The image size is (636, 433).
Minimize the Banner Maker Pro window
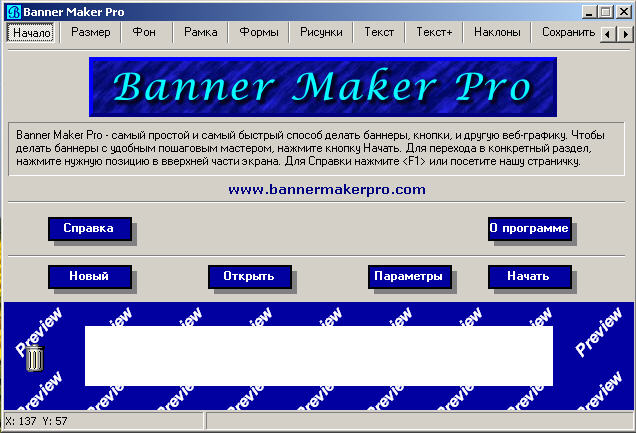click(589, 12)
